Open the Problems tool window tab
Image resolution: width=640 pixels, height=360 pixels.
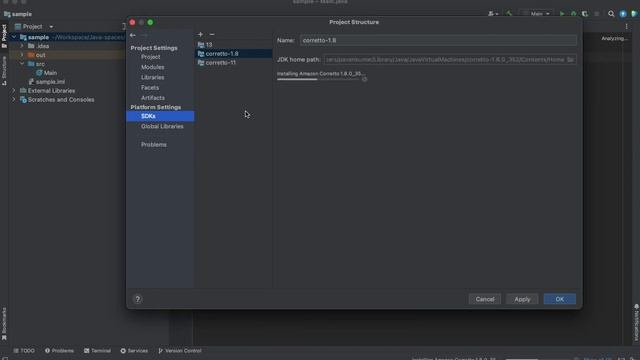(x=60, y=351)
